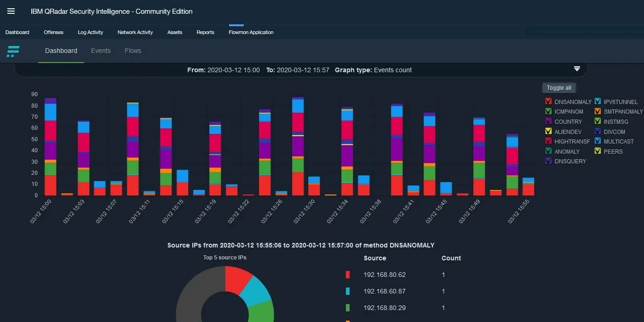Click the cyan slice of the donut chart

coord(256,291)
